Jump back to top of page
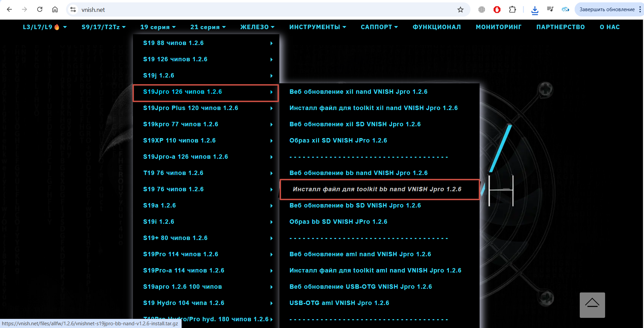Screen dimensions: 644x328 pos(592,305)
